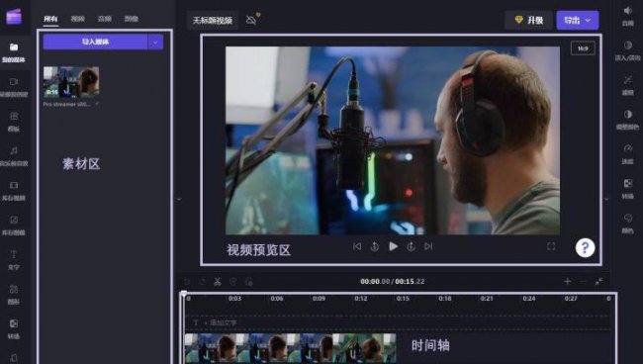Expand the Import Media dropdown arrow
The width and height of the screenshot is (643, 364).
point(155,42)
